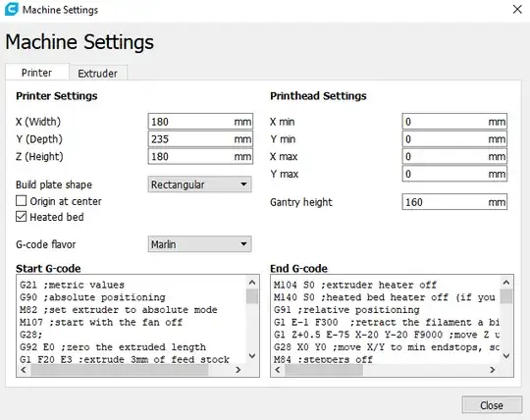Edit the X min printhead field
The height and width of the screenshot is (420, 530).
pyautogui.click(x=454, y=122)
